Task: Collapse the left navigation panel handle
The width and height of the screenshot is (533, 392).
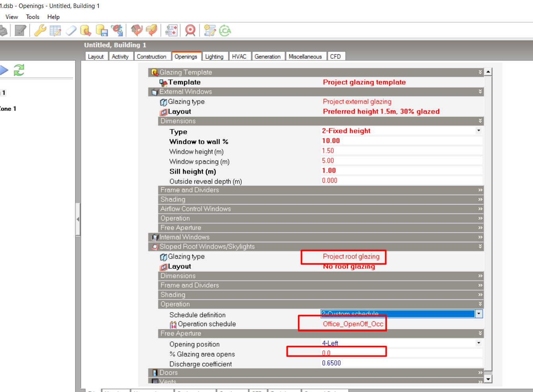Action: click(78, 219)
